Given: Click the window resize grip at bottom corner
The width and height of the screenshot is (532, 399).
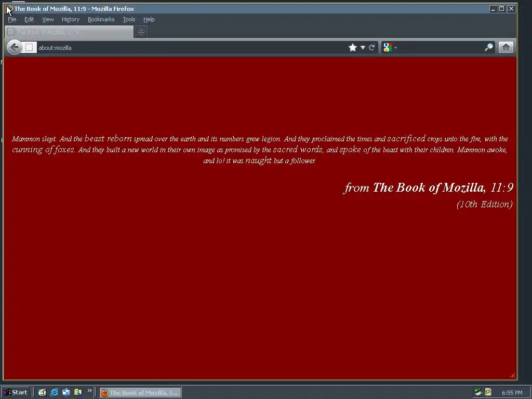Looking at the screenshot, I should 512,375.
